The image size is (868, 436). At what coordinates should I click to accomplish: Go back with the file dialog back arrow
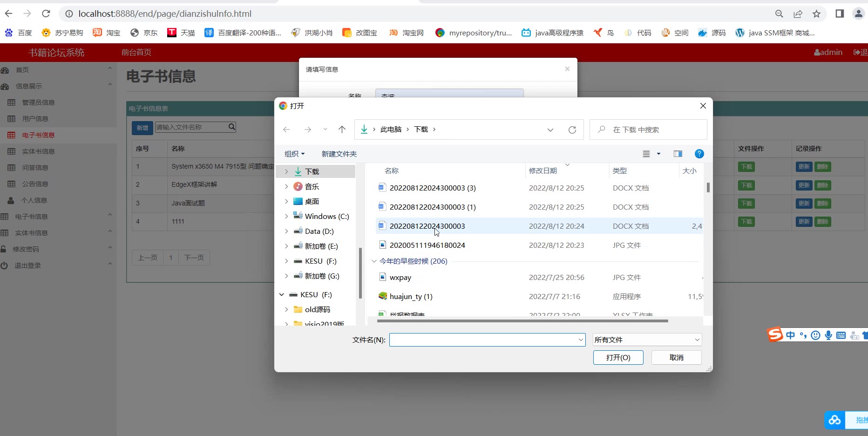click(286, 129)
